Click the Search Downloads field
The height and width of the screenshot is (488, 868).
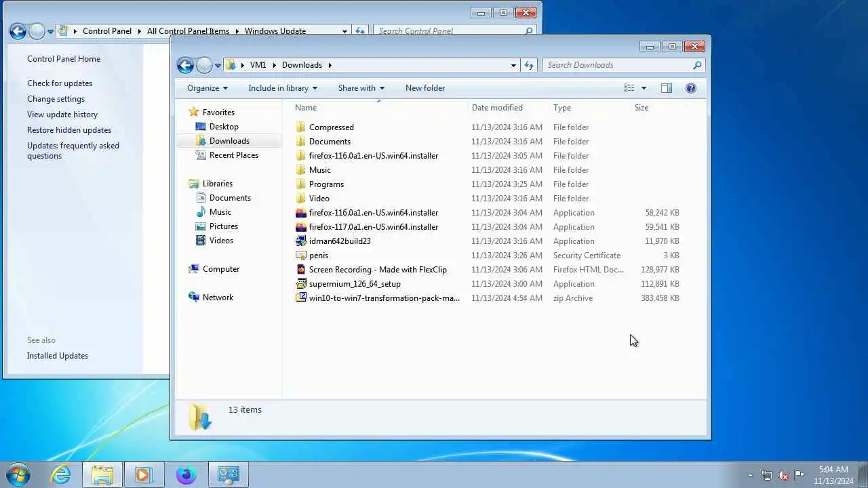click(624, 65)
